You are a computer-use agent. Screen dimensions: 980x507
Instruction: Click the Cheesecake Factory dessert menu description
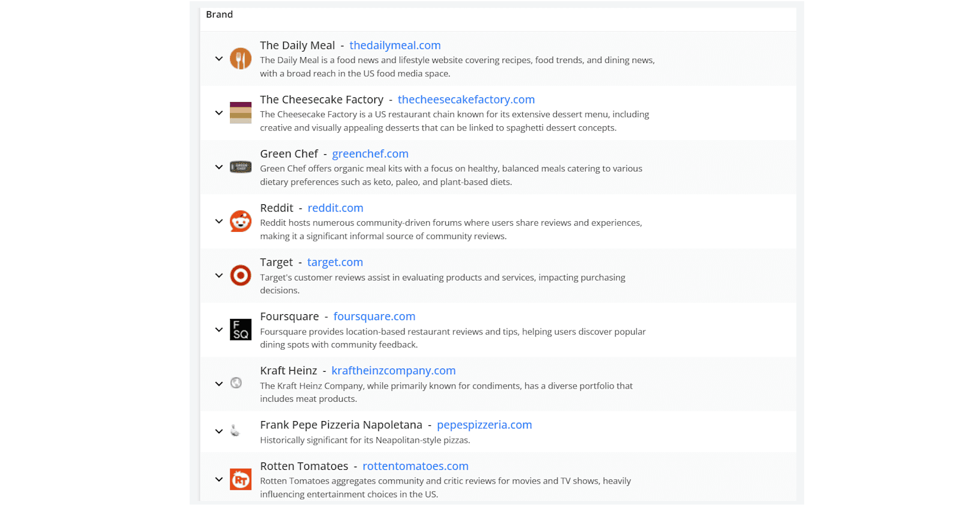pyautogui.click(x=454, y=121)
